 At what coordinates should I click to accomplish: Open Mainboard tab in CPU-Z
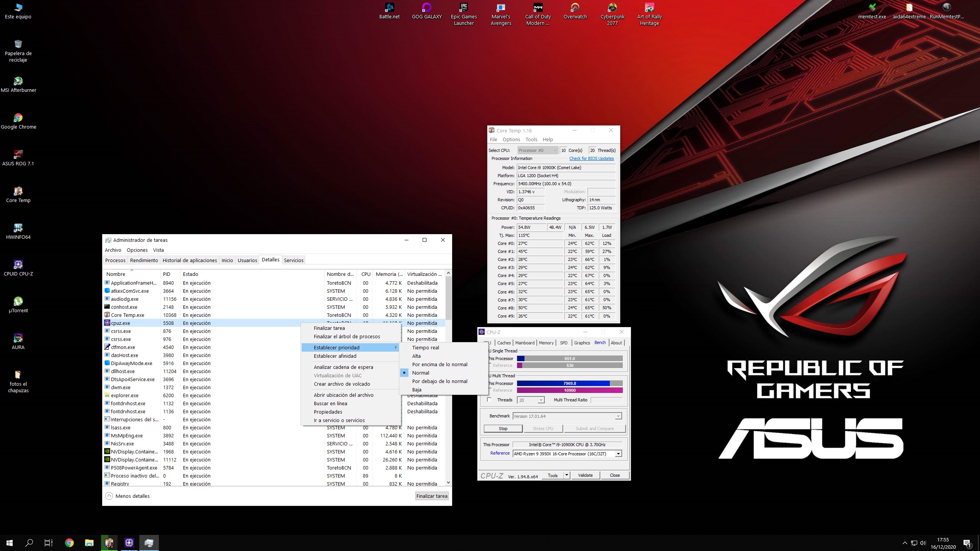point(525,343)
